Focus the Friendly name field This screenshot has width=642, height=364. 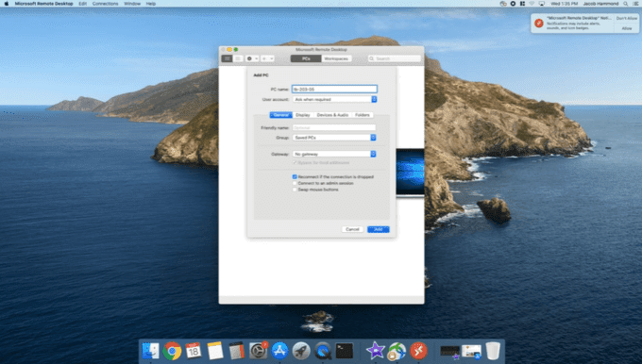[x=334, y=127]
